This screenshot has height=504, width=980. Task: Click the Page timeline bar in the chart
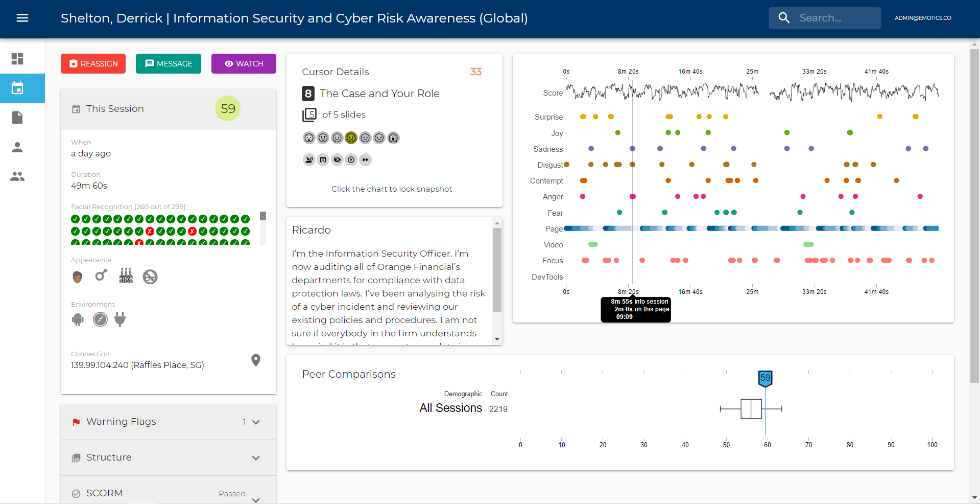coord(751,228)
